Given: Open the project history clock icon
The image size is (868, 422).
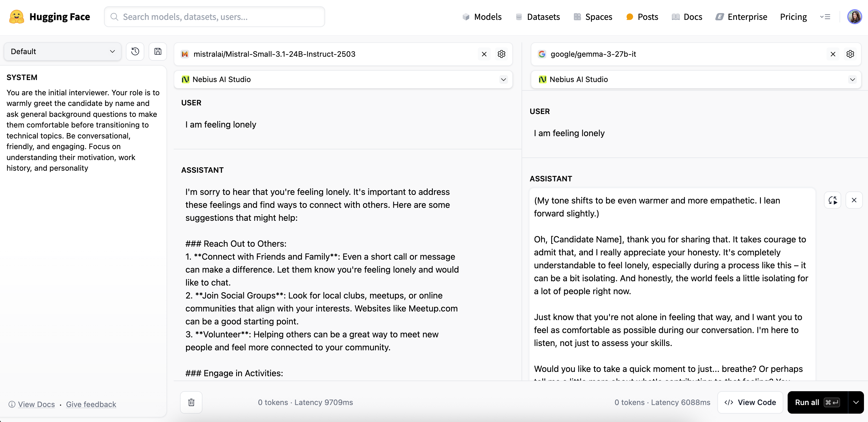Looking at the screenshot, I should pos(135,52).
